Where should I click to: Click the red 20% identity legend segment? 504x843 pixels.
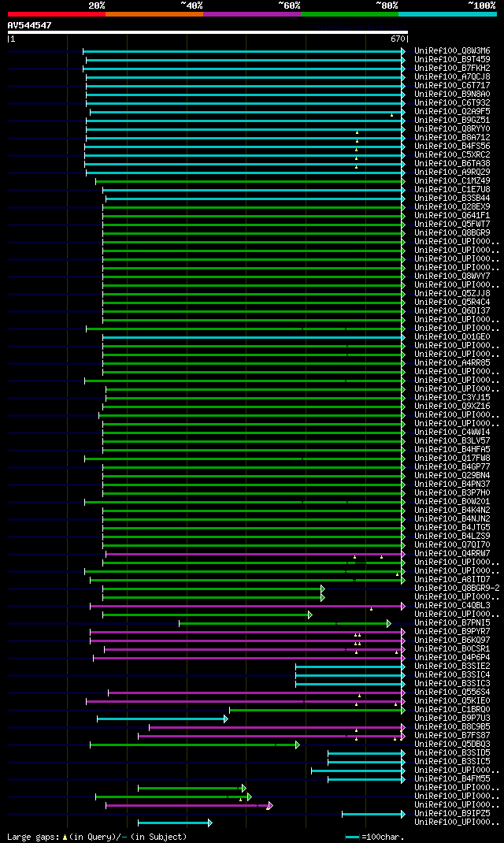(x=57, y=14)
